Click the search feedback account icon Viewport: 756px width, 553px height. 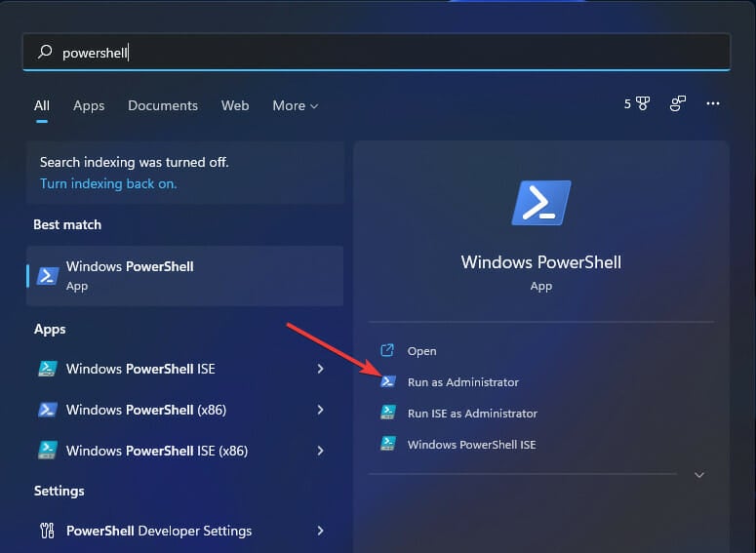[x=677, y=103]
